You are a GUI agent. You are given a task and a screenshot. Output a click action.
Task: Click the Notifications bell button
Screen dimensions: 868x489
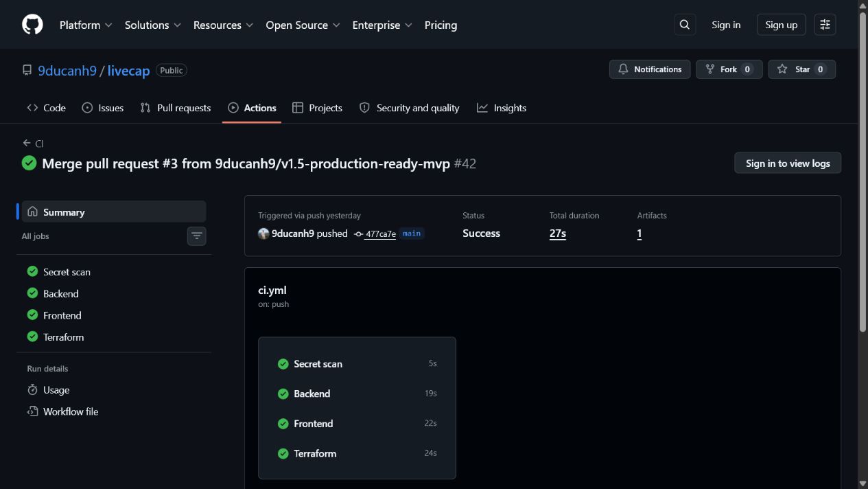[x=650, y=69]
